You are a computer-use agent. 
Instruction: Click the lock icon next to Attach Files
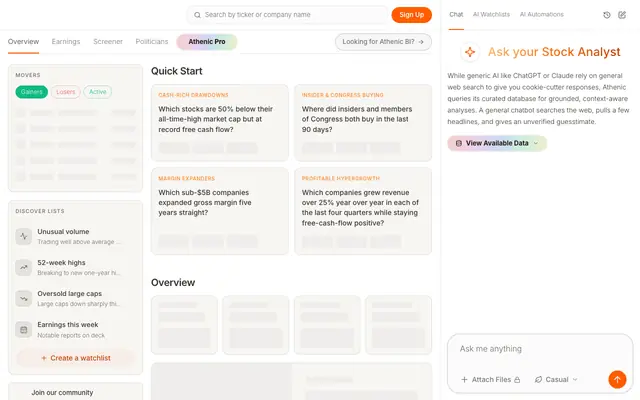[x=517, y=380]
